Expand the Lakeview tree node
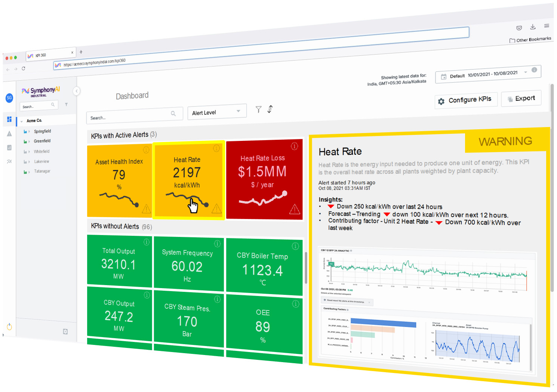 click(29, 162)
